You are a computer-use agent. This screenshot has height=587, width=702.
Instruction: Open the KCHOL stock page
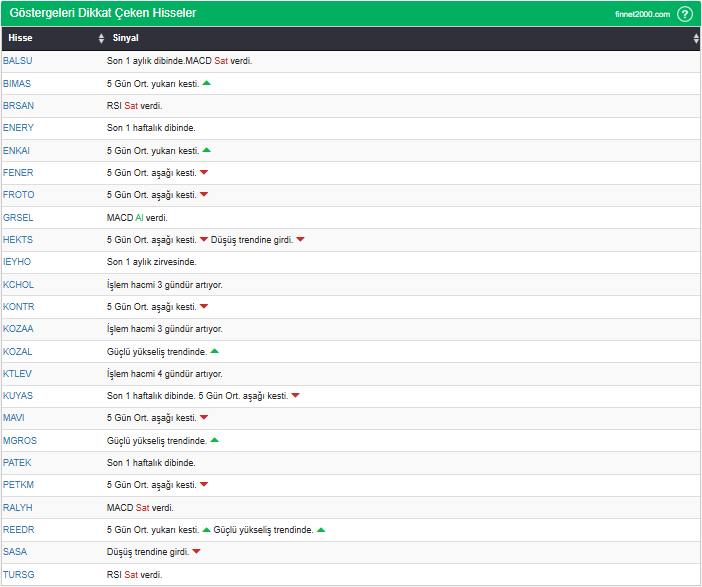pos(18,284)
